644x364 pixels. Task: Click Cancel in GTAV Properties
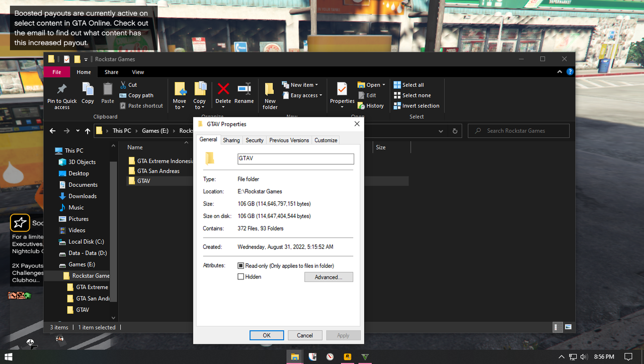pyautogui.click(x=305, y=335)
